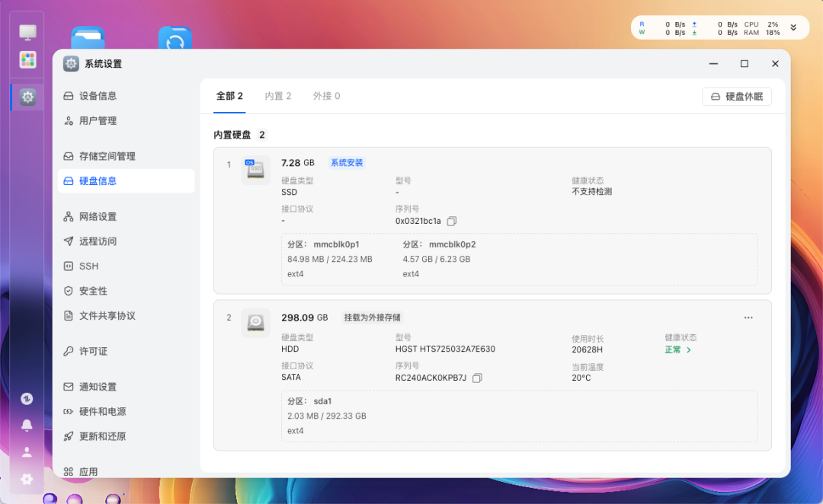Expand the system monitor chevron top right

[x=794, y=27]
